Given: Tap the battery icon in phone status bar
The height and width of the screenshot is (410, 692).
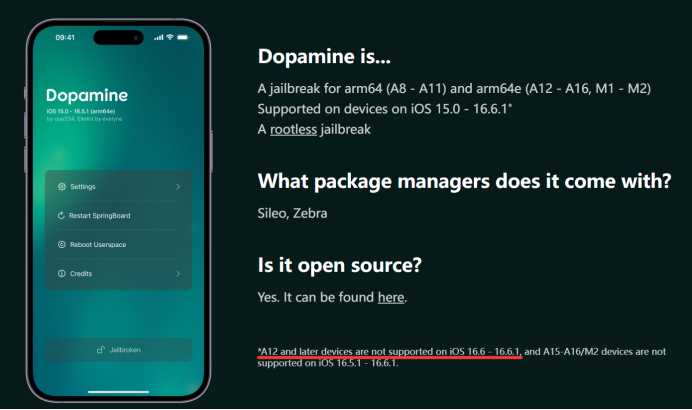Looking at the screenshot, I should (183, 37).
